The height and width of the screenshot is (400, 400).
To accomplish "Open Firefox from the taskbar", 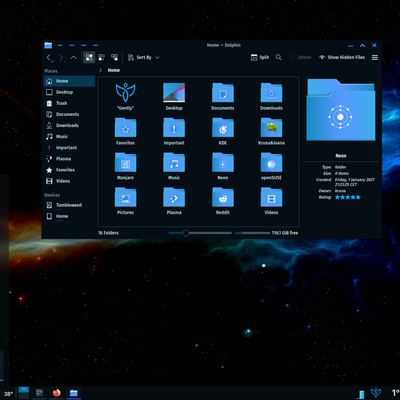I will [x=57, y=393].
